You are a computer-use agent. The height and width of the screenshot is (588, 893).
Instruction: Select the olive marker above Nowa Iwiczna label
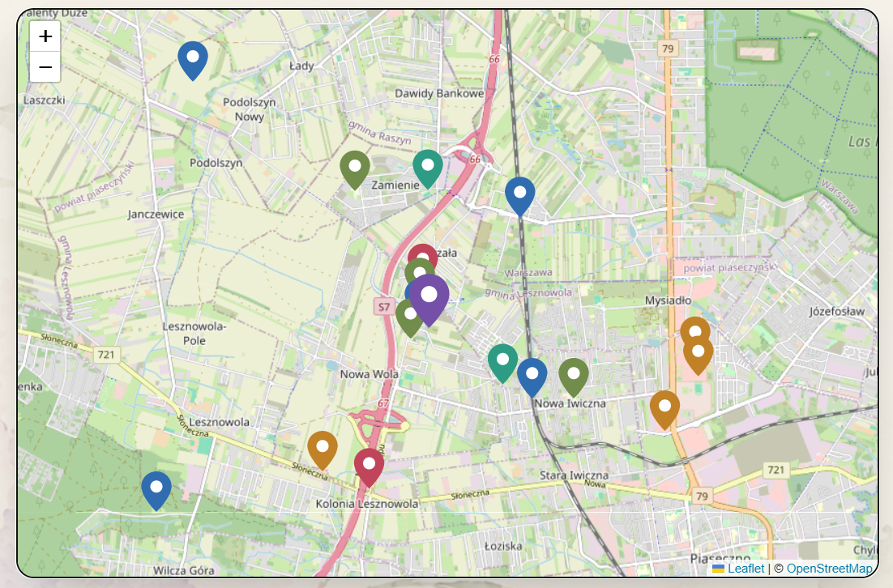click(574, 378)
